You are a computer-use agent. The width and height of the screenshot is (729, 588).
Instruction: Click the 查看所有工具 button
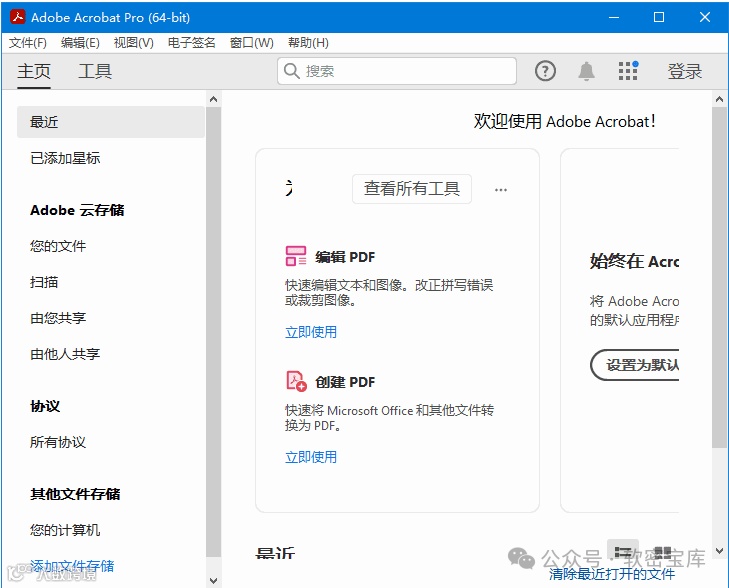pos(412,189)
